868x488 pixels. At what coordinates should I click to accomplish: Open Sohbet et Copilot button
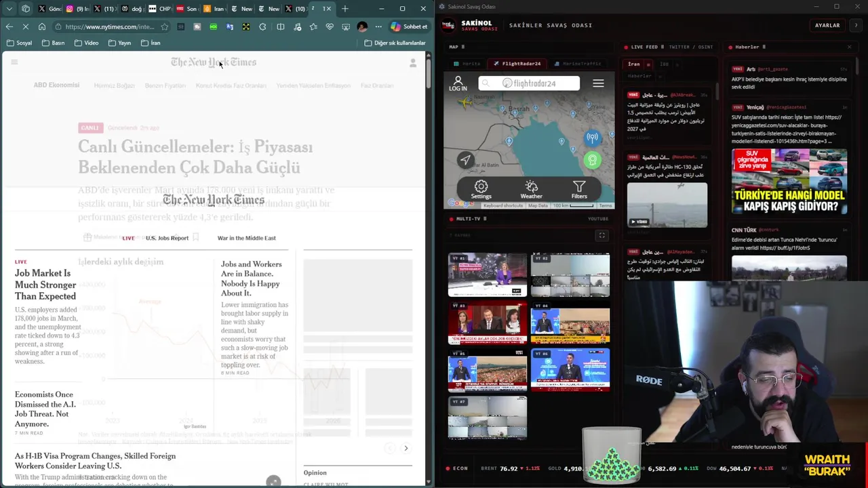coord(409,26)
